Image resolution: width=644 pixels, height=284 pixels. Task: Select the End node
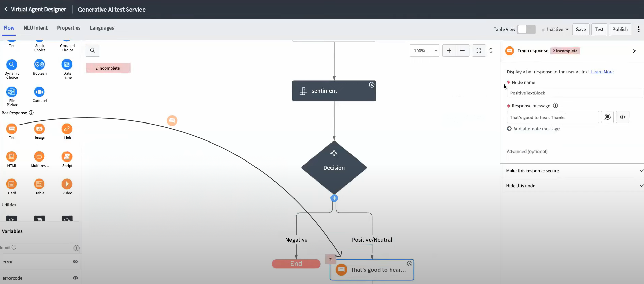[x=296, y=264]
